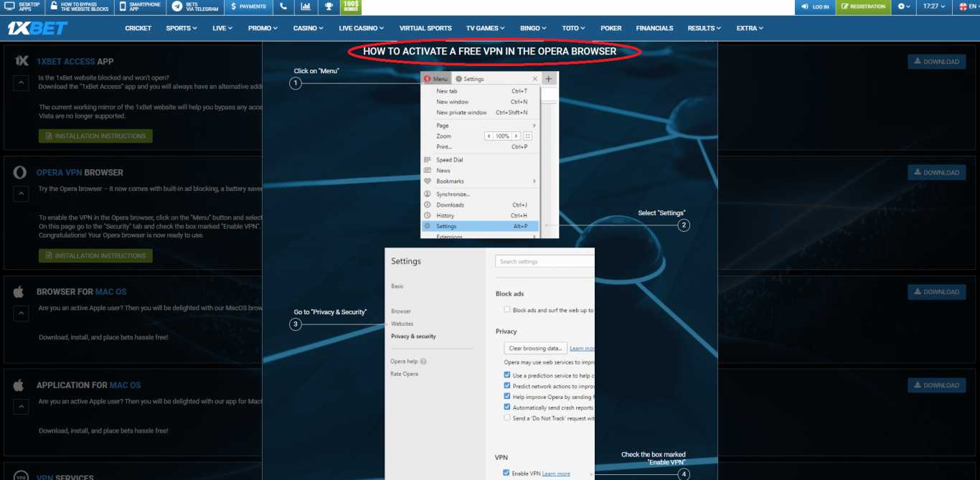Image resolution: width=980 pixels, height=480 pixels.
Task: Go to the Cricket section
Action: (x=138, y=28)
